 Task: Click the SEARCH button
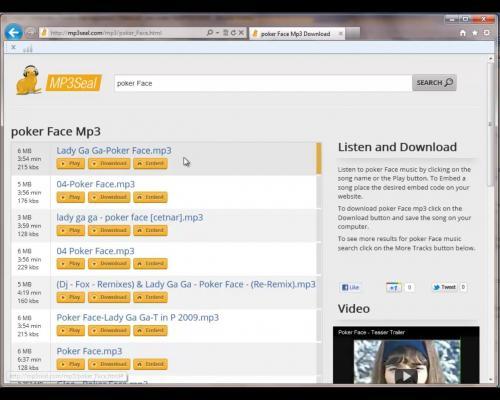[434, 82]
